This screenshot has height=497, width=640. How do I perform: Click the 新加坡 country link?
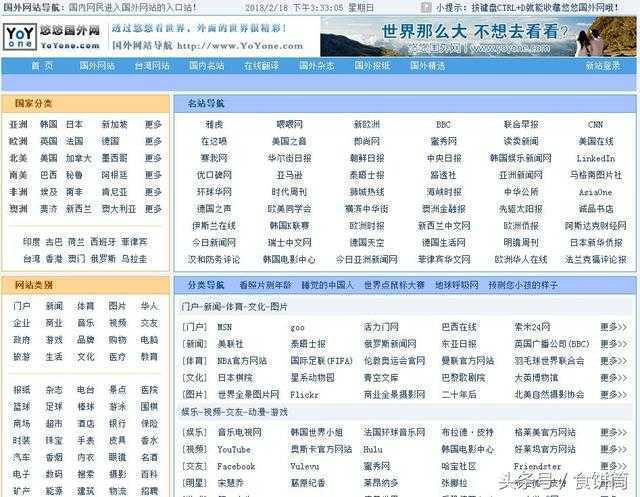115,124
